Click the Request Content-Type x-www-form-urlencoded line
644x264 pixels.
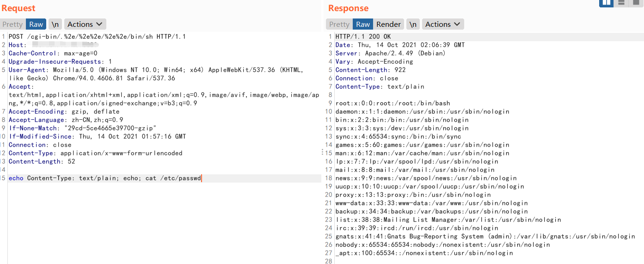tap(95, 153)
